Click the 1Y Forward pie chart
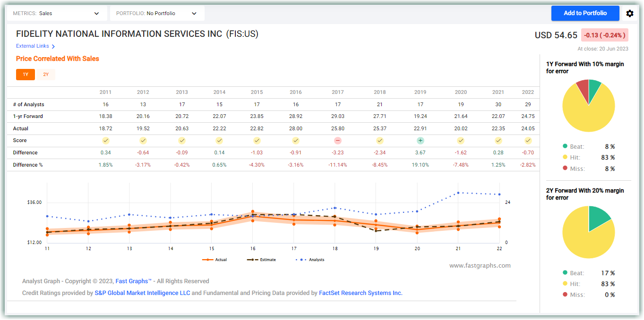 588,106
